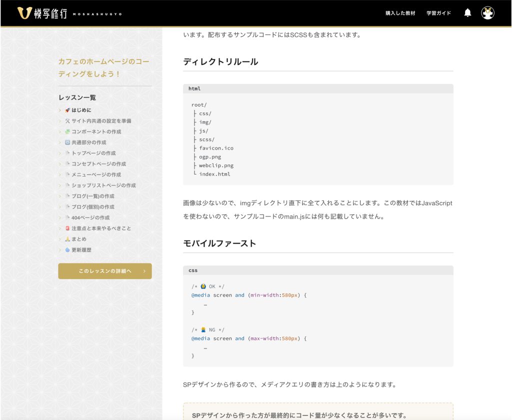Click the notification bell icon
Screen dimensions: 512x420
tap(467, 13)
